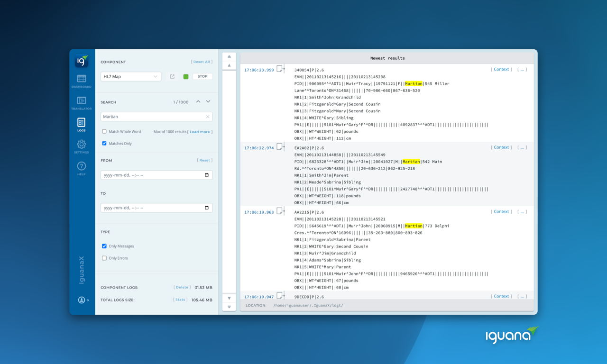Click the green component status indicator
This screenshot has height=364, width=607.
(186, 76)
